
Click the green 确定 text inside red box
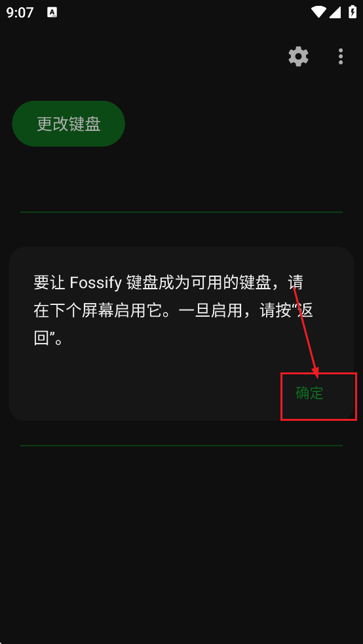coord(309,393)
